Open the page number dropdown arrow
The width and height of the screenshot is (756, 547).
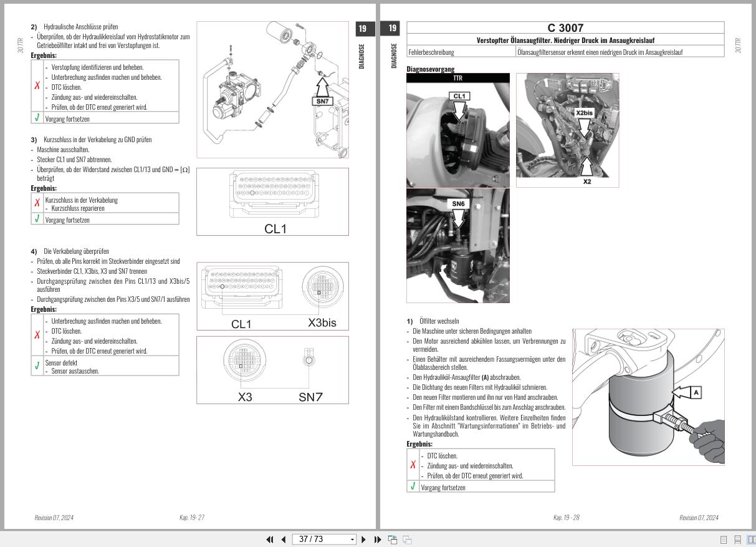click(x=352, y=540)
